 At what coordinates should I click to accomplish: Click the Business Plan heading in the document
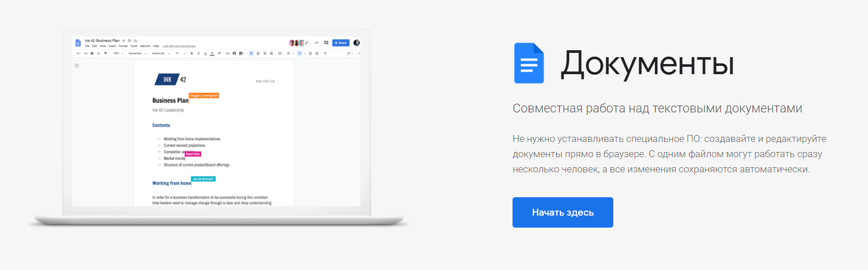170,100
